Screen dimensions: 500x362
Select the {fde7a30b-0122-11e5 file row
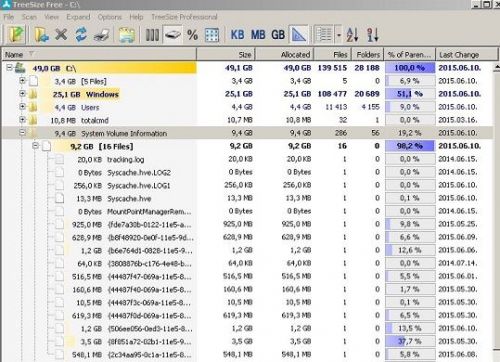click(248, 224)
